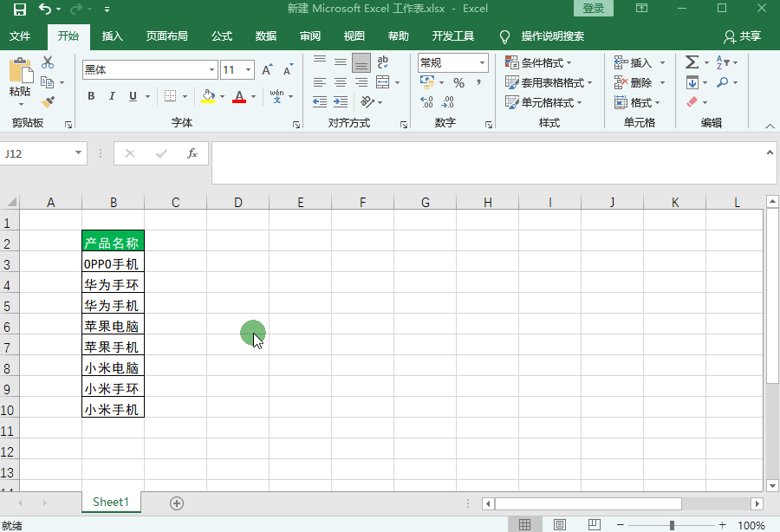
Task: Click the Copy icon
Action: click(x=48, y=82)
